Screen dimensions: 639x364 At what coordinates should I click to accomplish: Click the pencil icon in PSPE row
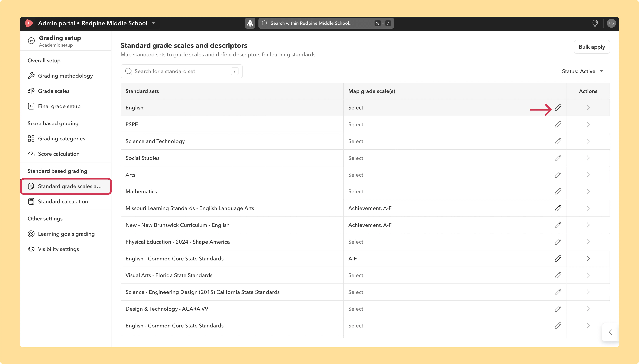(x=558, y=124)
